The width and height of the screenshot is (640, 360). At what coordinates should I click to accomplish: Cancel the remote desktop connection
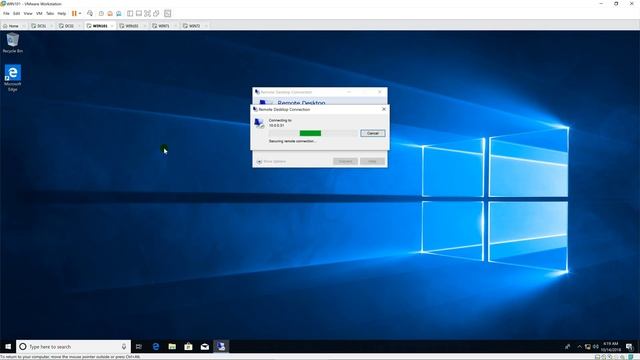point(373,133)
